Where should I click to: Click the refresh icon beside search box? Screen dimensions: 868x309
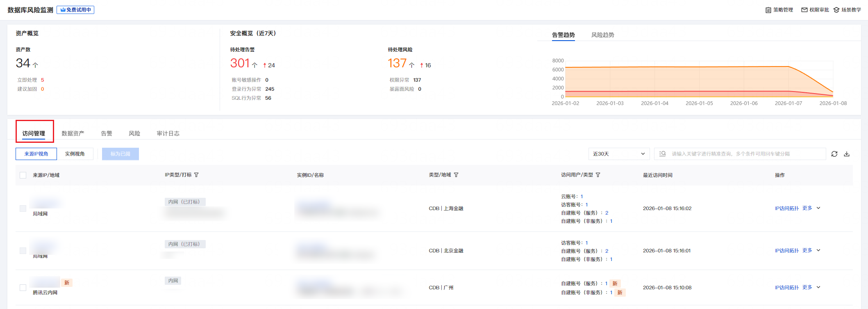coord(834,154)
